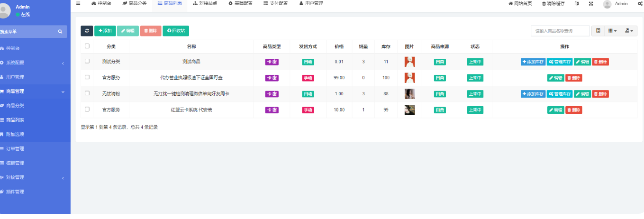This screenshot has width=644, height=219.
Task: Check the box for 测试商品 row
Action: click(87, 62)
